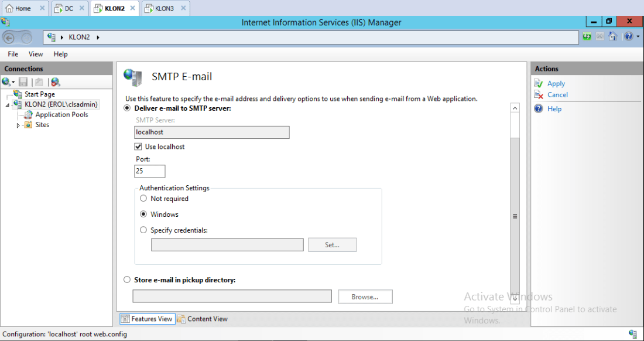Click the status bar icon at bottom right

[633, 334]
